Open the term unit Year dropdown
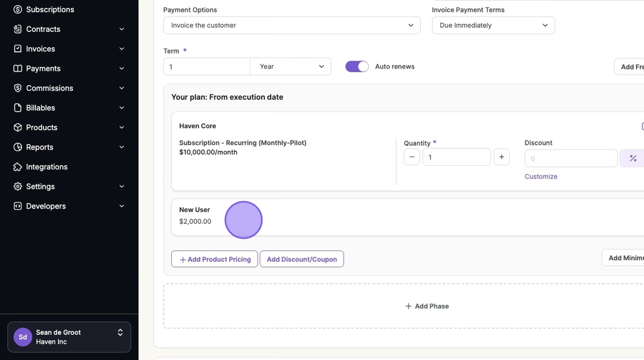 pos(290,67)
